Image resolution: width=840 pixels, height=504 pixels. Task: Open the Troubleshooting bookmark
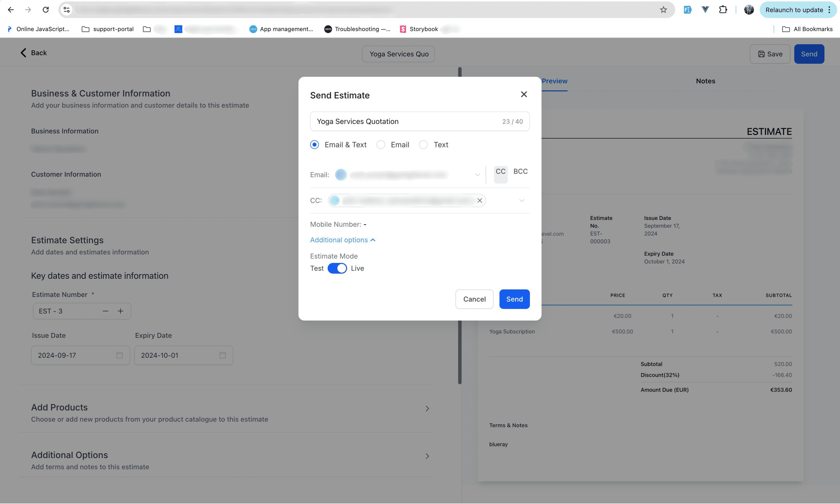pos(357,29)
